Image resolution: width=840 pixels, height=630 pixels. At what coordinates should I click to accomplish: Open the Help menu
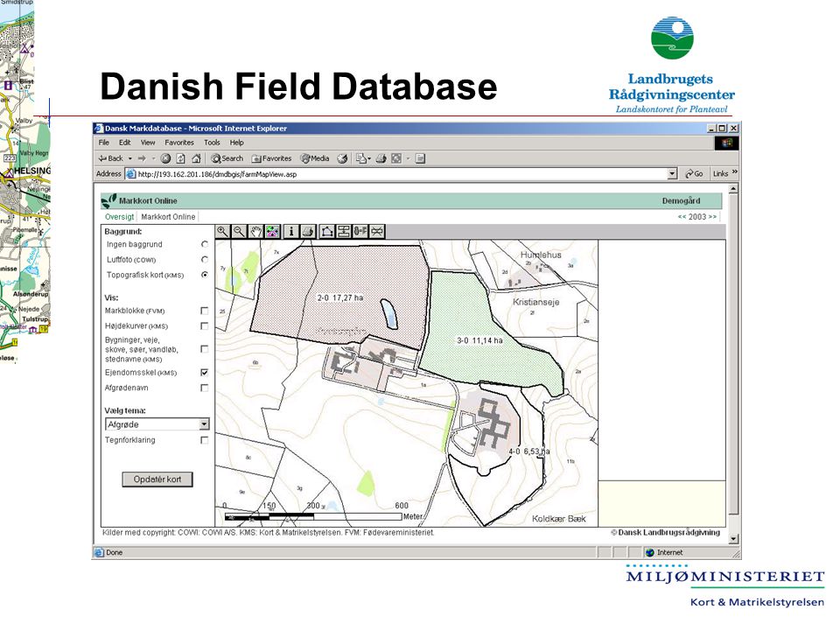pos(237,143)
